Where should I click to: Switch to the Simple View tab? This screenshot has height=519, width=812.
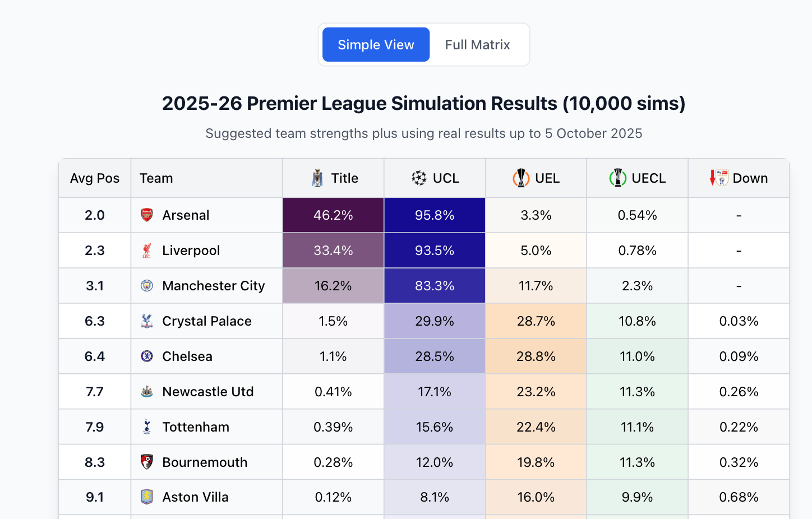[376, 45]
